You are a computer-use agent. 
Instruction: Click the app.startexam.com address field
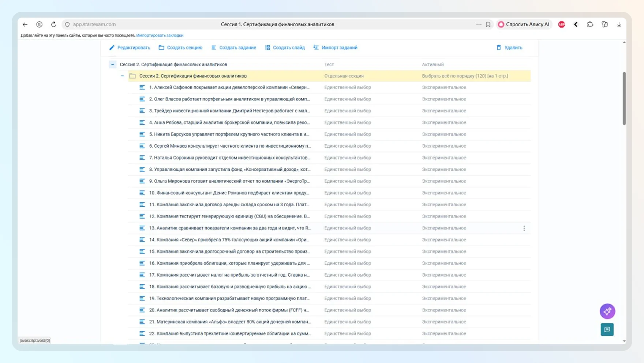pos(94,25)
